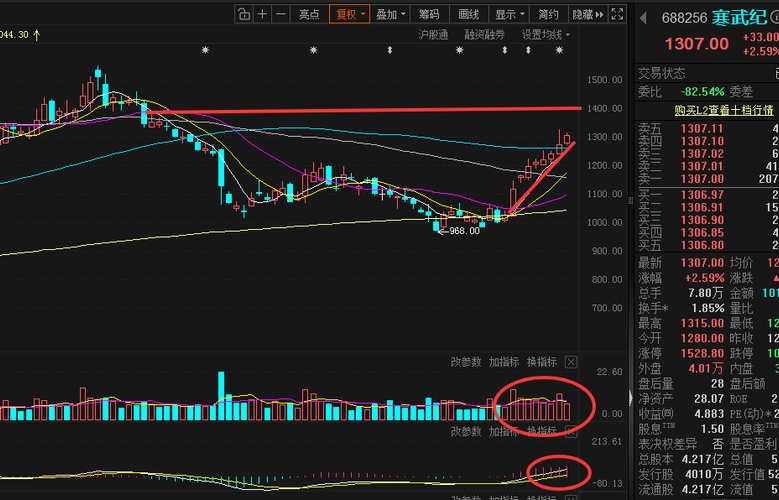Click the collapse arrow on the quote panel edge
The width and height of the screenshot is (779, 500).
click(631, 398)
